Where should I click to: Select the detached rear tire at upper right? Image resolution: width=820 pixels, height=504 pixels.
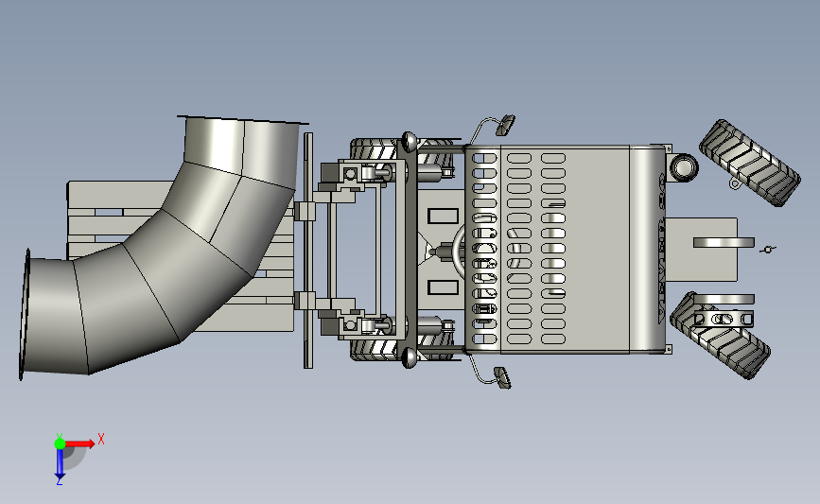coord(750,163)
